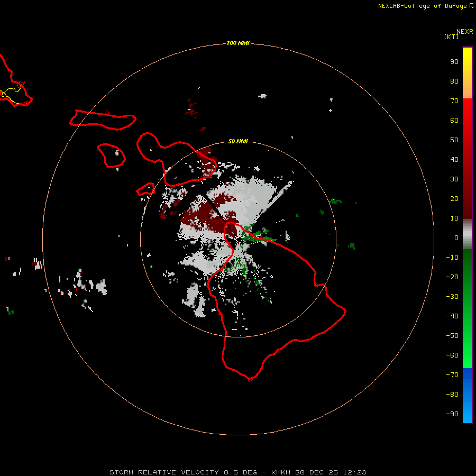Click the 100 NMI range ring label
476x476 pixels.
click(238, 43)
